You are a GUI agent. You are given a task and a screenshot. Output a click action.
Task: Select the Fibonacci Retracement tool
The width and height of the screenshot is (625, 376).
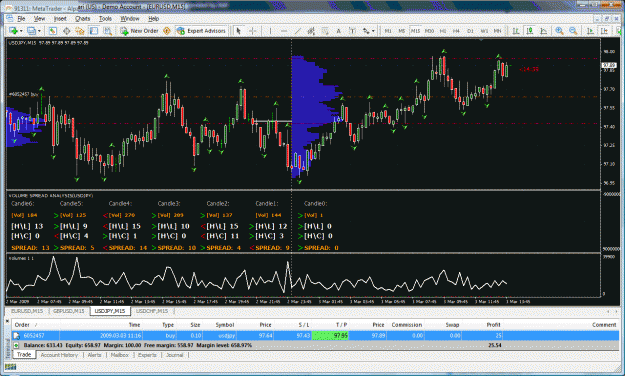pos(325,31)
